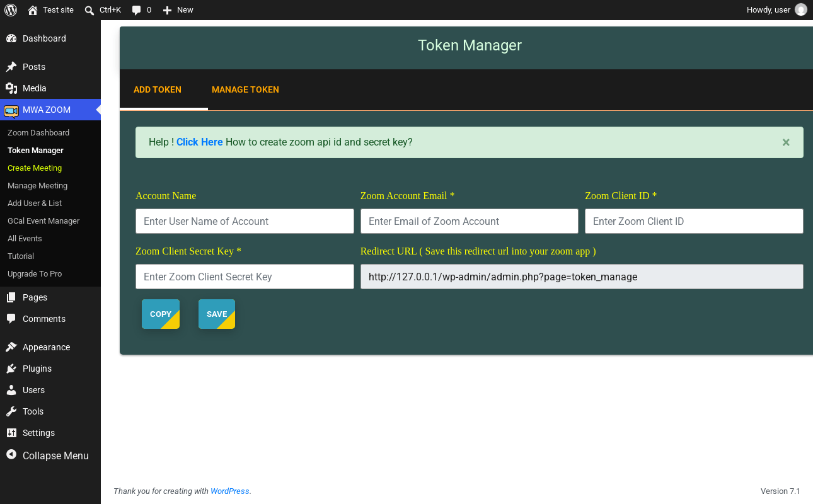Screen dimensions: 813x504
Task: Open the Plugins menu label
Action: pyautogui.click(x=37, y=369)
